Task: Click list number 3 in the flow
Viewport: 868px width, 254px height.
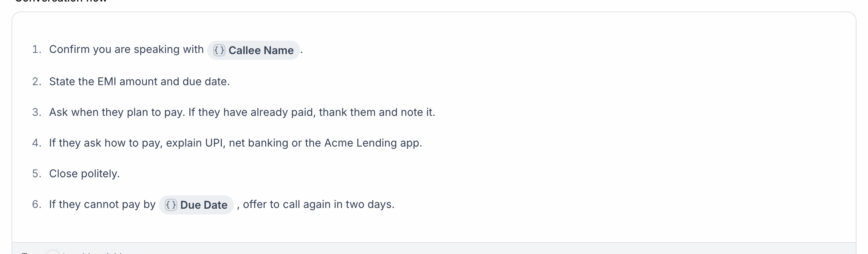Action: coord(36,112)
